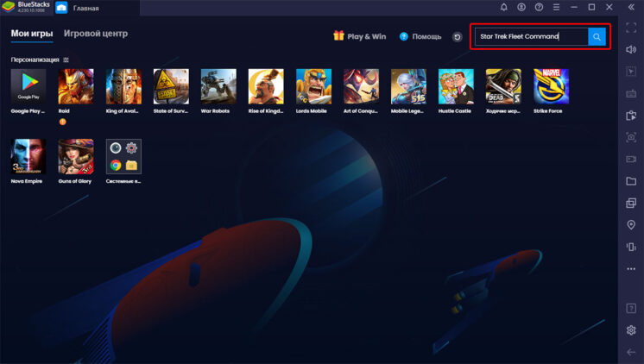This screenshot has width=644, height=364.
Task: Open the Lords Mobile game icon
Action: pos(313,86)
